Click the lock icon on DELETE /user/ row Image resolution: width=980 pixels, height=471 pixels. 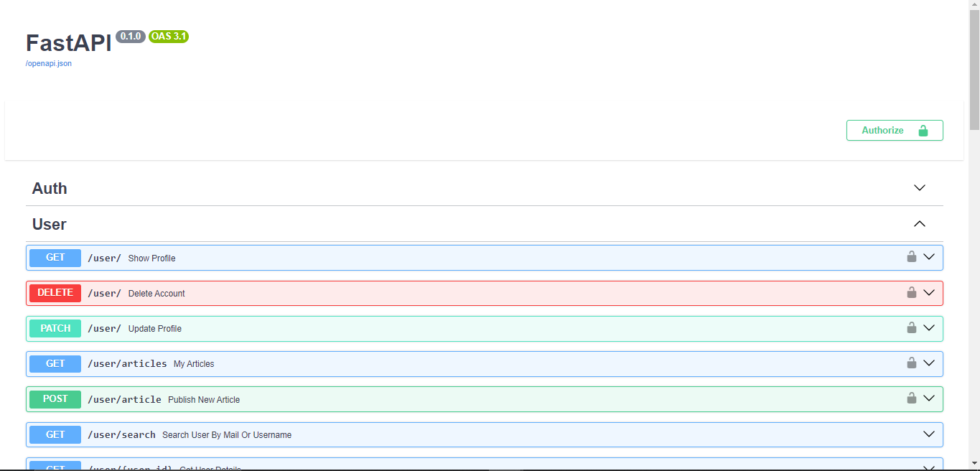(x=911, y=292)
